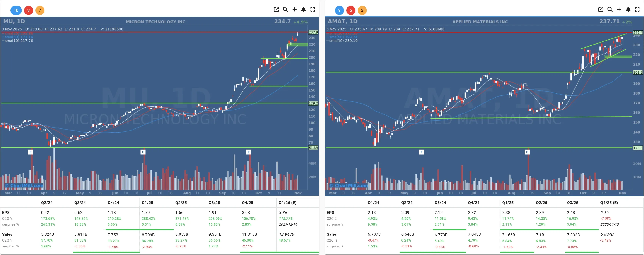This screenshot has width=644, height=255.
Task: Select the Q3/25 column in the AMAT table
Action: 573,203
